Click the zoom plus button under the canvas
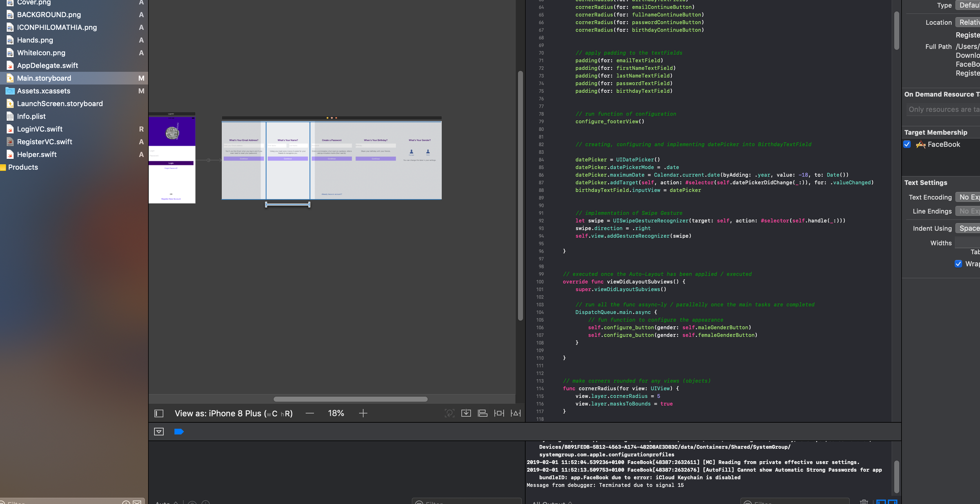 coord(363,413)
